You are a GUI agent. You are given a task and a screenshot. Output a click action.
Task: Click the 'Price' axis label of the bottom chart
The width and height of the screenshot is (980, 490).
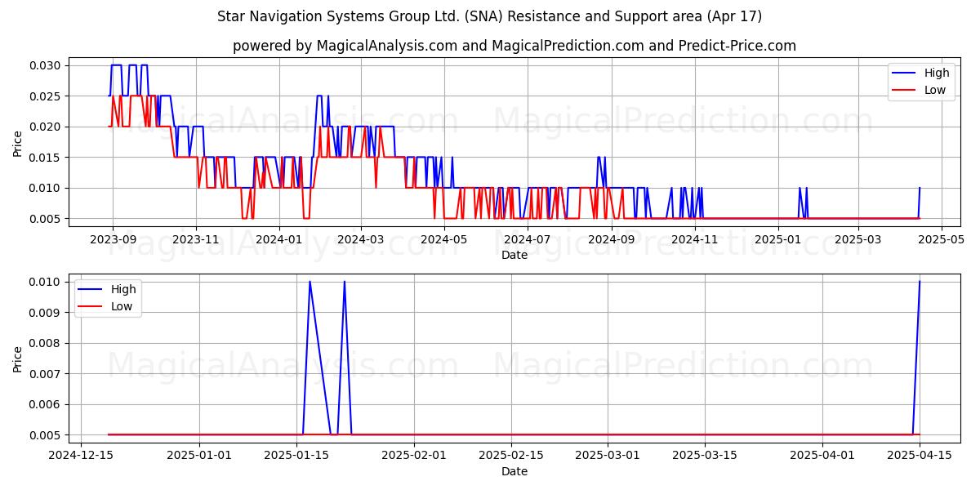tap(18, 359)
